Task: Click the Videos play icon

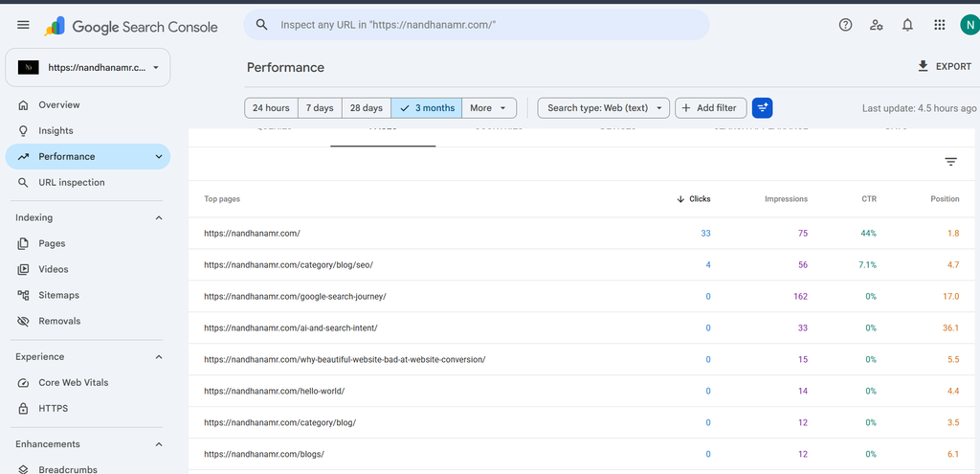Action: (23, 269)
